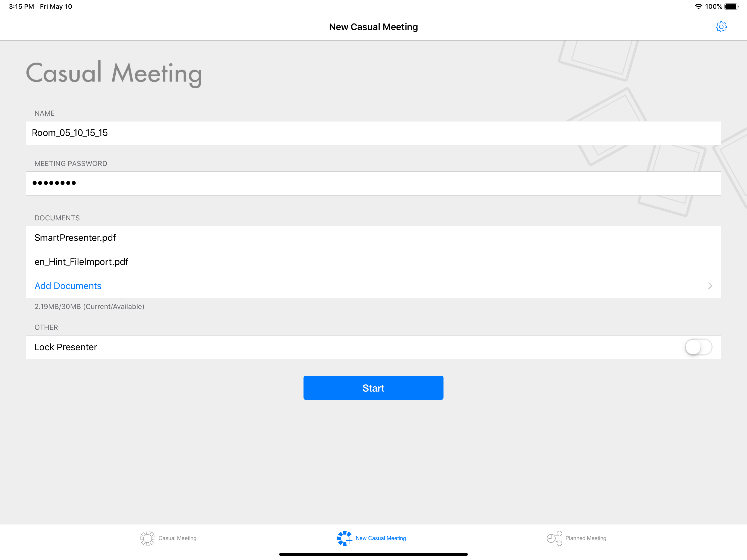Open Casual Meeting tab label
This screenshot has width=747, height=560.
(177, 538)
